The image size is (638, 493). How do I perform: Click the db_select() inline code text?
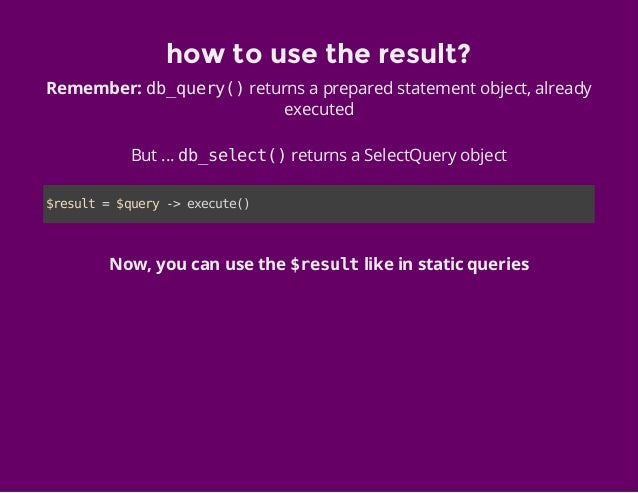[232, 155]
